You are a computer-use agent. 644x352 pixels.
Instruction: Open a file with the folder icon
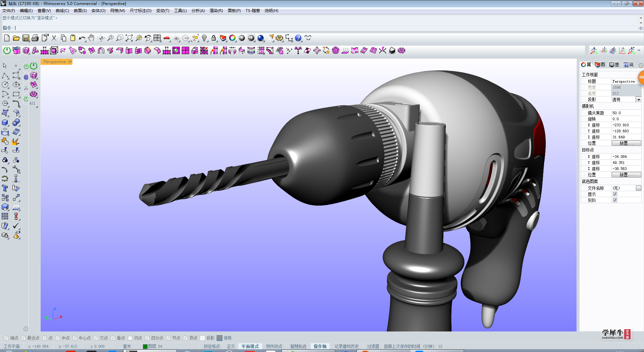(x=16, y=38)
